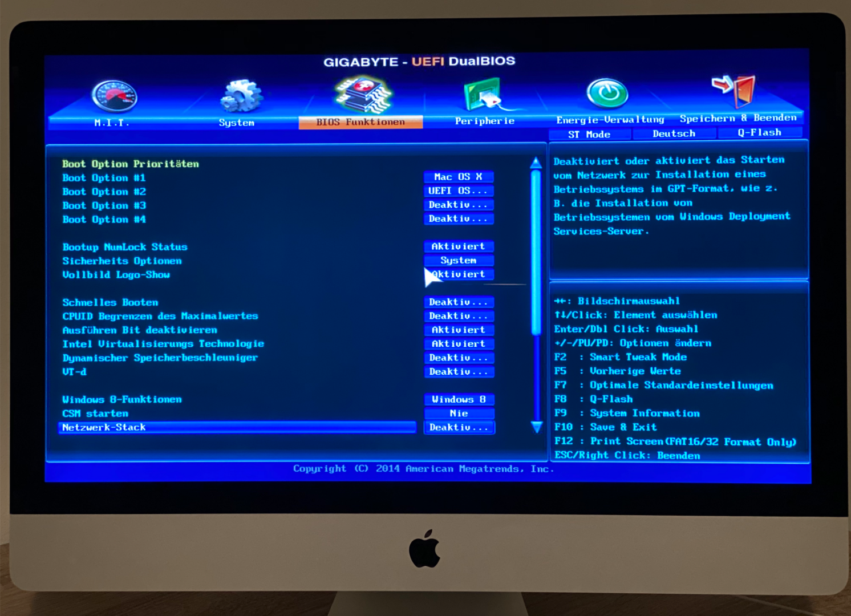Click the F2 Smart Tweak Mode hint
851x616 pixels.
click(621, 357)
